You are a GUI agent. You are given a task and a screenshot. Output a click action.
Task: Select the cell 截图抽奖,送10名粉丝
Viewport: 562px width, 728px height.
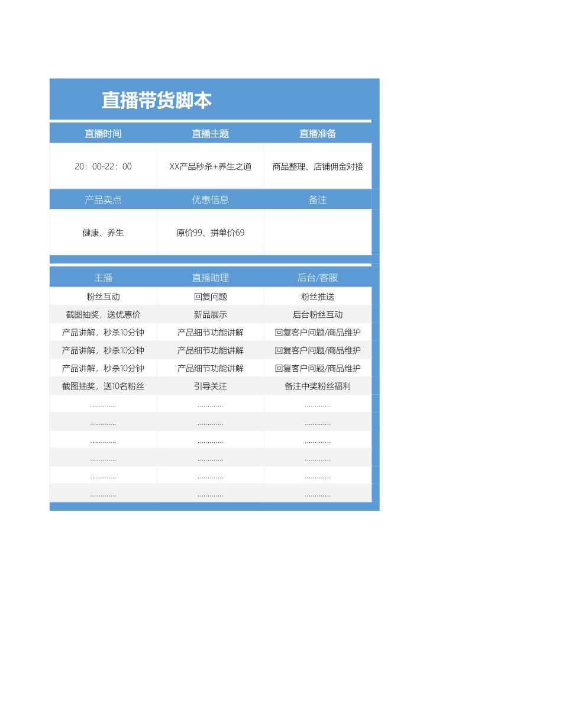[103, 386]
